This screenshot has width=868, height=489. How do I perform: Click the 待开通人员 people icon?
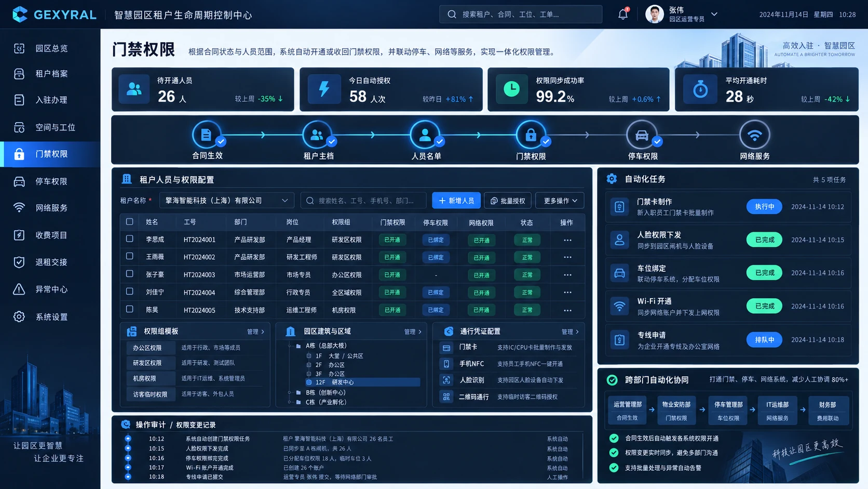tap(134, 89)
